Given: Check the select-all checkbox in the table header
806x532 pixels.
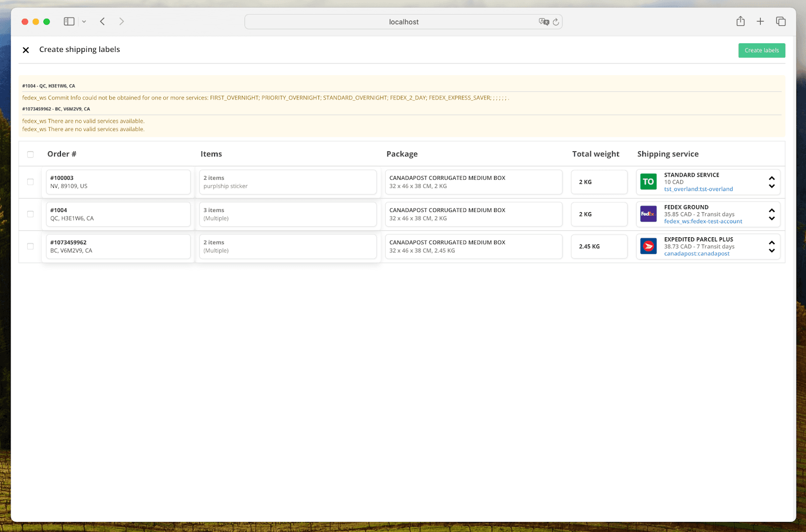Looking at the screenshot, I should tap(30, 154).
